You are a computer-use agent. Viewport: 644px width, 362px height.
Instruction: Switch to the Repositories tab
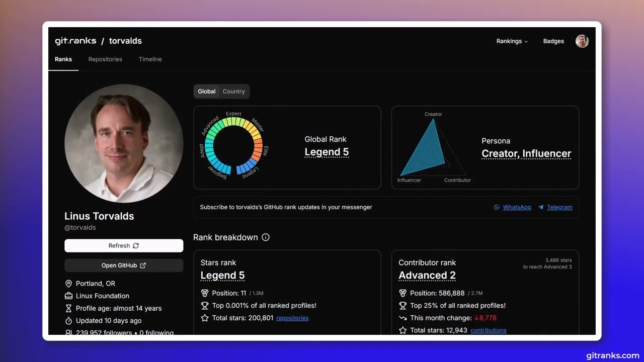click(x=105, y=59)
